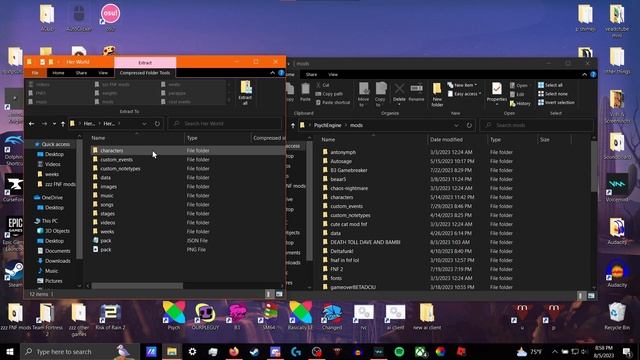Select the Risk of Rain 2 desktop shortcut

point(110,317)
